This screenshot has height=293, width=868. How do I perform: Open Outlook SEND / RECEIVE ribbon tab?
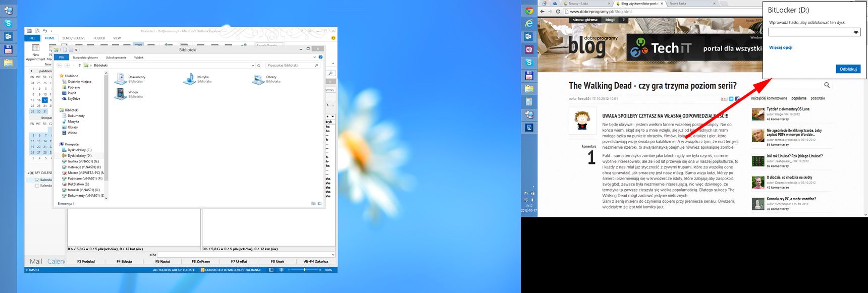pos(74,38)
